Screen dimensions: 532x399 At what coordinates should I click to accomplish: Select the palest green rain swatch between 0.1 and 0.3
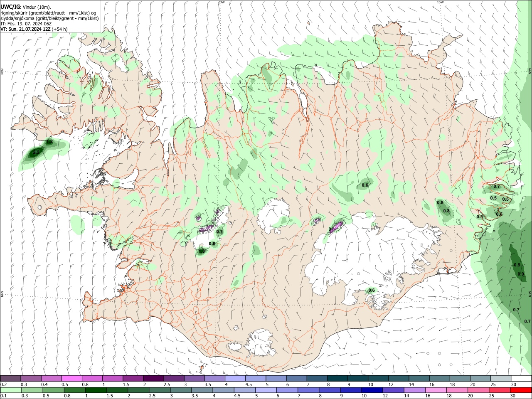11,390
